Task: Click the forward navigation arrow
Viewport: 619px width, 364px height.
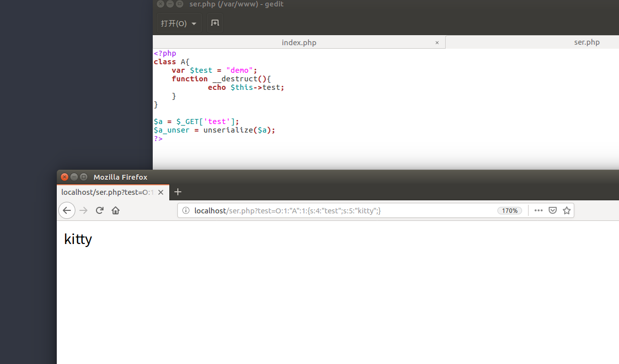Action: tap(83, 210)
